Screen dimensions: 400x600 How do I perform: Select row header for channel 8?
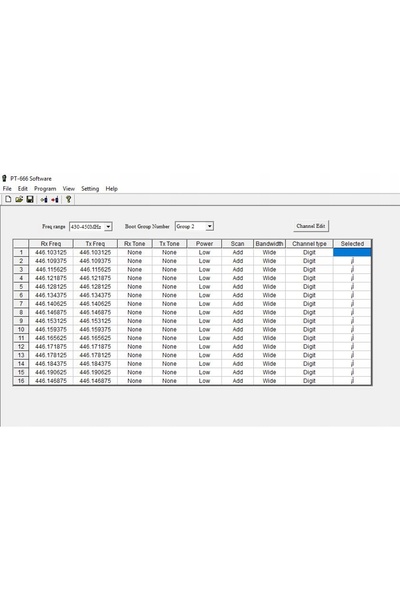[x=21, y=312]
